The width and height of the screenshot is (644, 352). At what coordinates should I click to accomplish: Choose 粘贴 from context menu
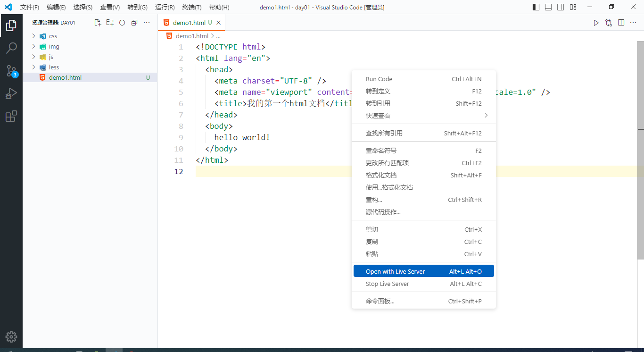coord(423,254)
